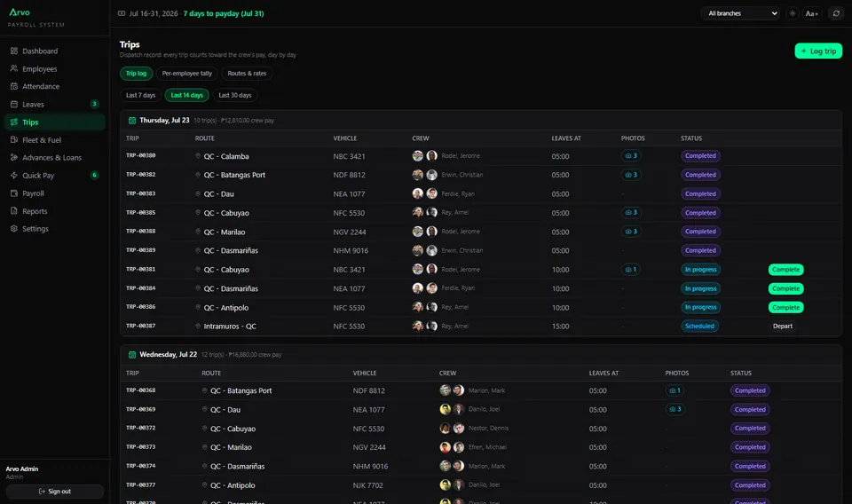852x504 pixels.
Task: Click route QC - Marilao in TRP-00373 row
Action: coord(231,447)
